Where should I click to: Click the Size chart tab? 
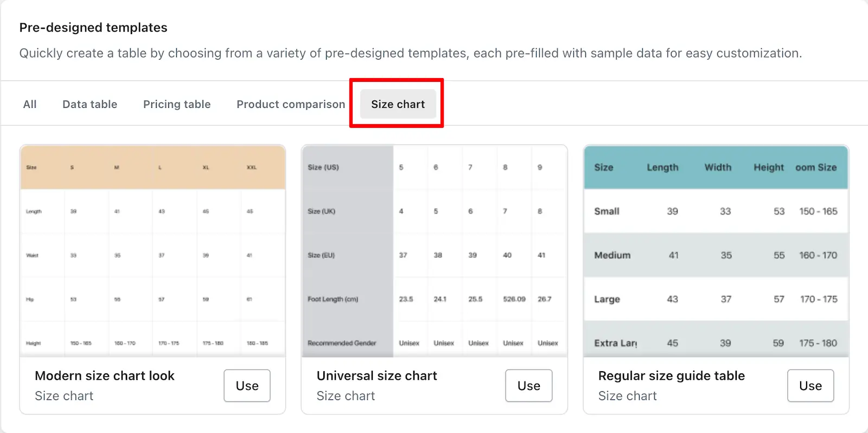click(x=398, y=104)
